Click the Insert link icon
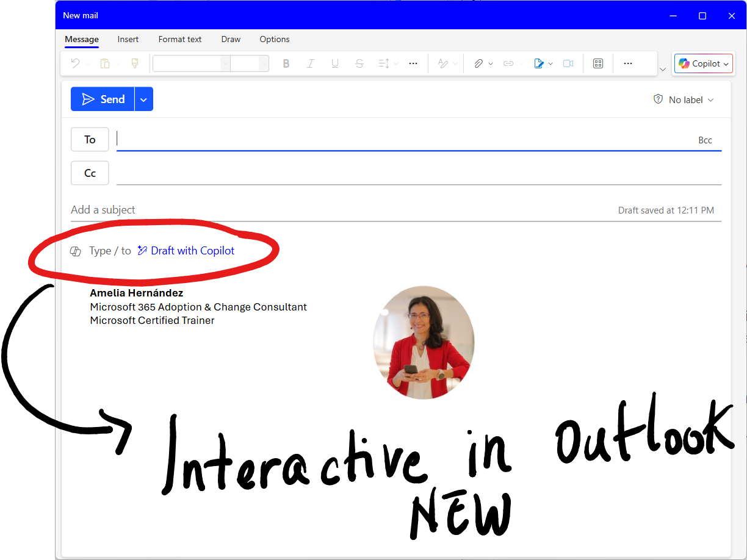Image resolution: width=747 pixels, height=560 pixels. (x=508, y=63)
